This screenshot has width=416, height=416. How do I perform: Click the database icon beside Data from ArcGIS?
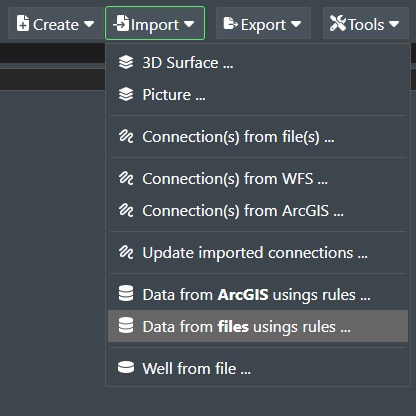(126, 294)
